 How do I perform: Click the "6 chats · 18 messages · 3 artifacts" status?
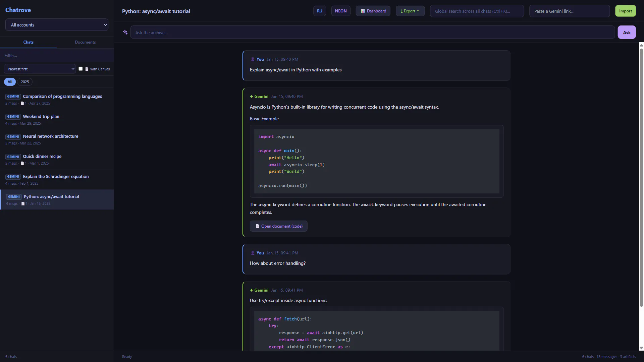click(x=609, y=357)
